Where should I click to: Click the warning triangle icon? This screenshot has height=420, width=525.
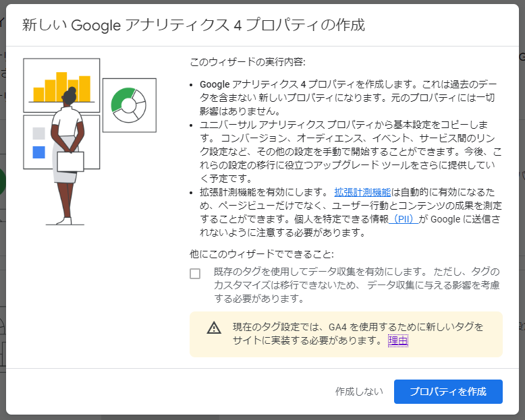click(x=214, y=328)
